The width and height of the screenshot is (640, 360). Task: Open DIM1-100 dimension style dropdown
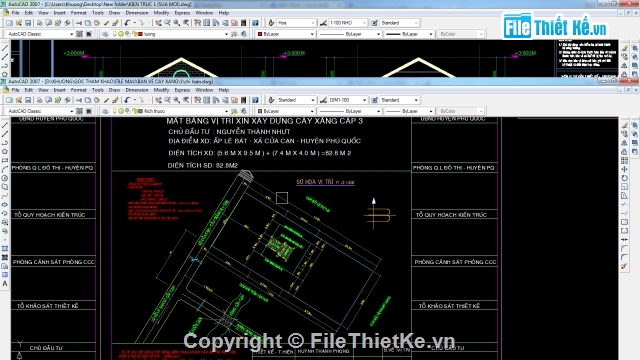click(x=364, y=100)
